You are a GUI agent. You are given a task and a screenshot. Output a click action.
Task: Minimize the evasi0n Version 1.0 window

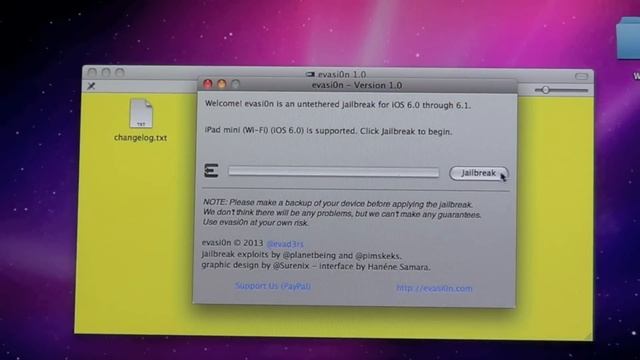tap(222, 84)
